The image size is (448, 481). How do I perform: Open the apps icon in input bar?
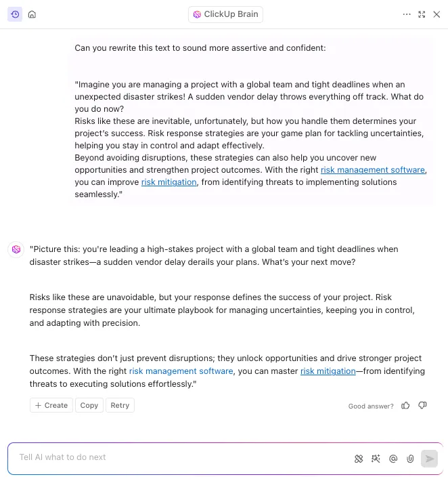[x=359, y=459]
